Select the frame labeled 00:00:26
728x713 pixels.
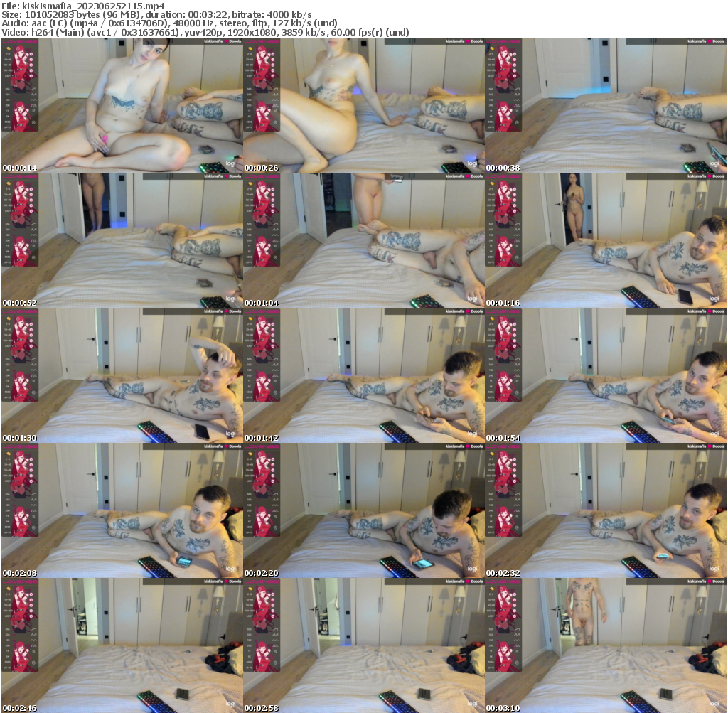pyautogui.click(x=363, y=105)
